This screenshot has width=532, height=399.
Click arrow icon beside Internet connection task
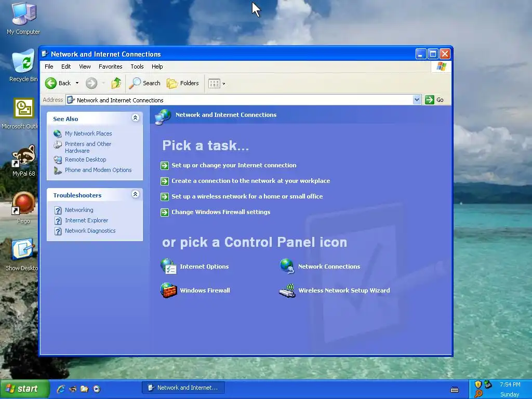pyautogui.click(x=165, y=166)
